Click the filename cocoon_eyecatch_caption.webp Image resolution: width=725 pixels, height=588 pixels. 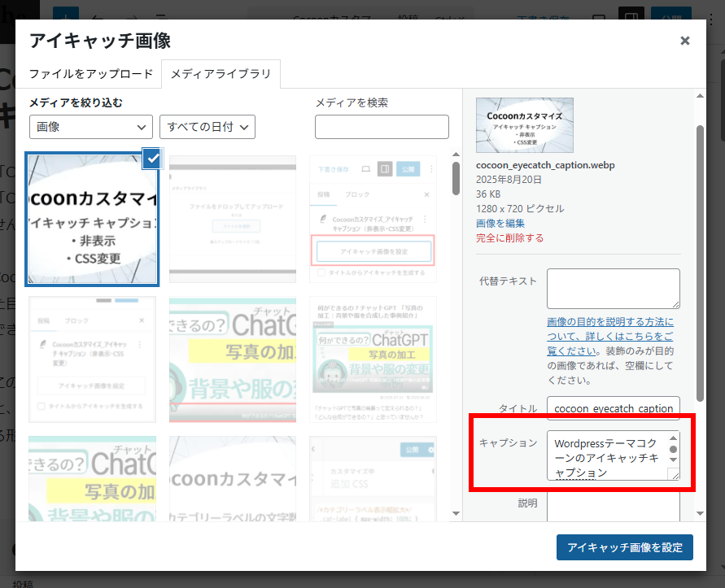546,165
